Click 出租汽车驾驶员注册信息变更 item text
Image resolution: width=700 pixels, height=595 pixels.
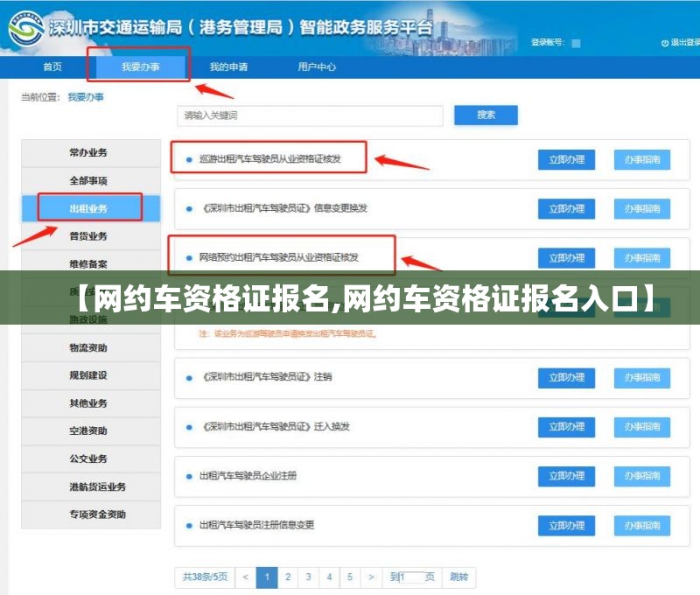pos(256,525)
